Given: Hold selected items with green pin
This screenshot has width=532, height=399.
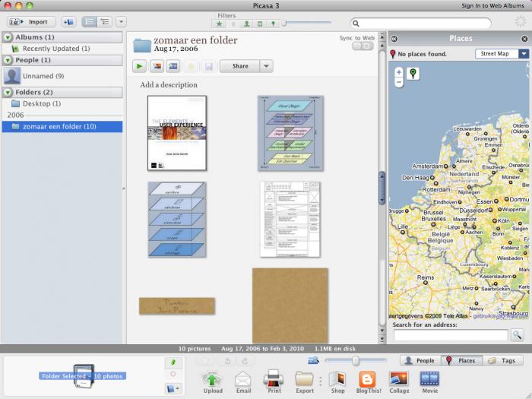Looking at the screenshot, I should click(x=173, y=363).
